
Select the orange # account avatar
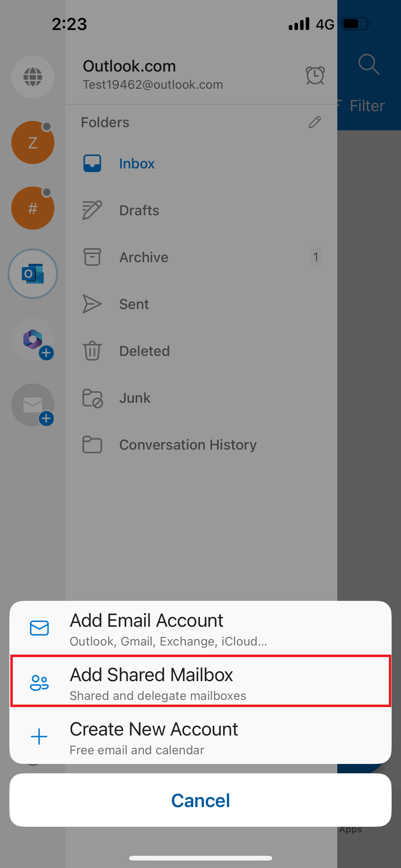click(x=33, y=208)
